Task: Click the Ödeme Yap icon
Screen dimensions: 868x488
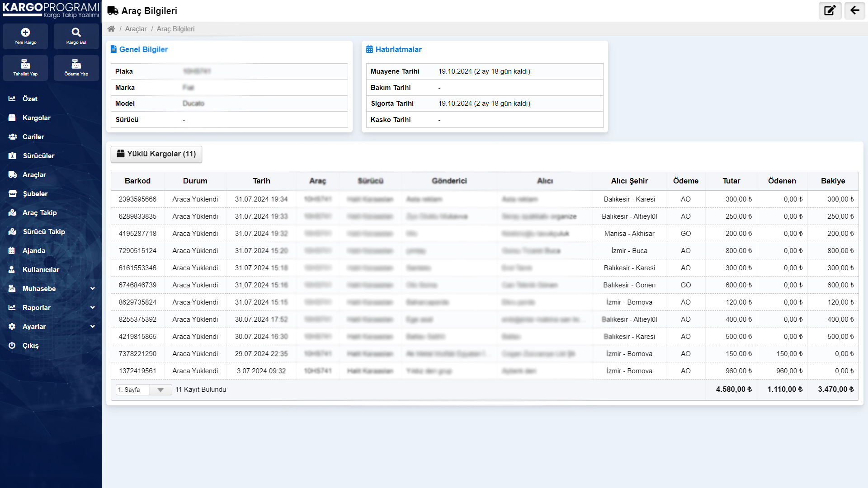Action: tap(75, 64)
